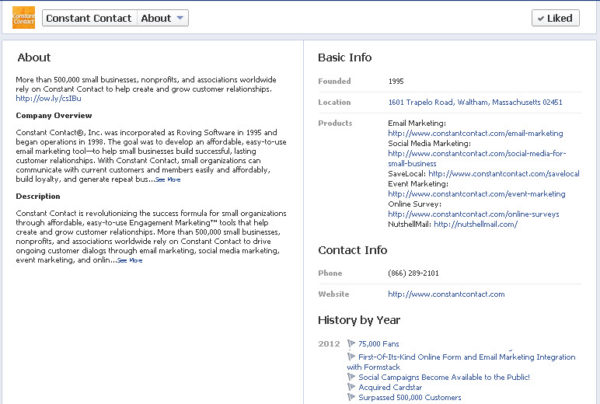Open the www.constantcontact.com website link

pyautogui.click(x=446, y=294)
